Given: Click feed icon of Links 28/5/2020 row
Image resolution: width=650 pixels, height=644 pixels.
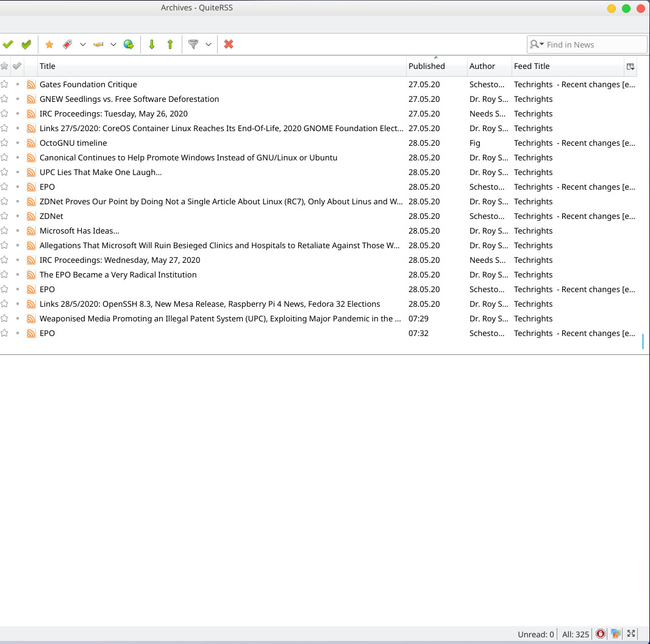Looking at the screenshot, I should pyautogui.click(x=31, y=304).
